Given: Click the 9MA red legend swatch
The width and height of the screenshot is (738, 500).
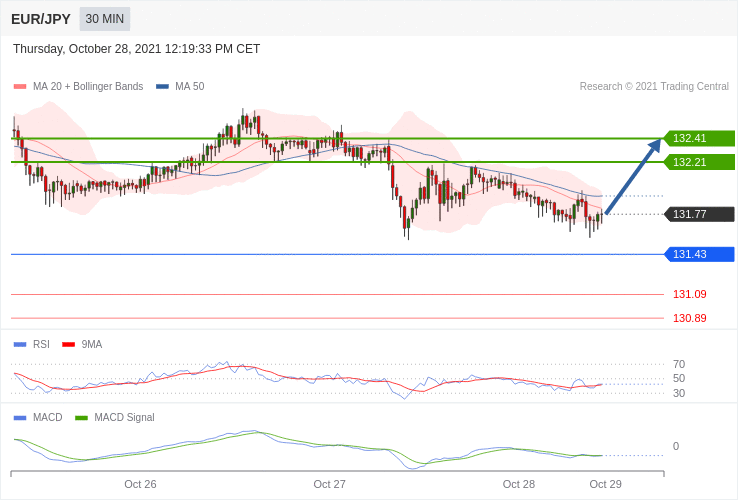Looking at the screenshot, I should click(x=69, y=345).
